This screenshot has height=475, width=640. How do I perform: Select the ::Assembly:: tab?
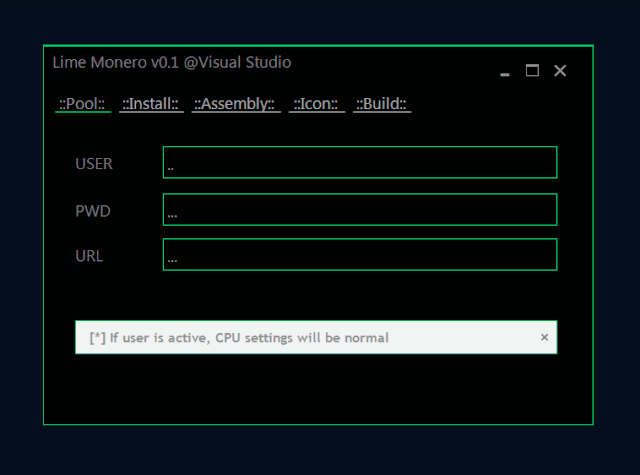[x=236, y=104]
